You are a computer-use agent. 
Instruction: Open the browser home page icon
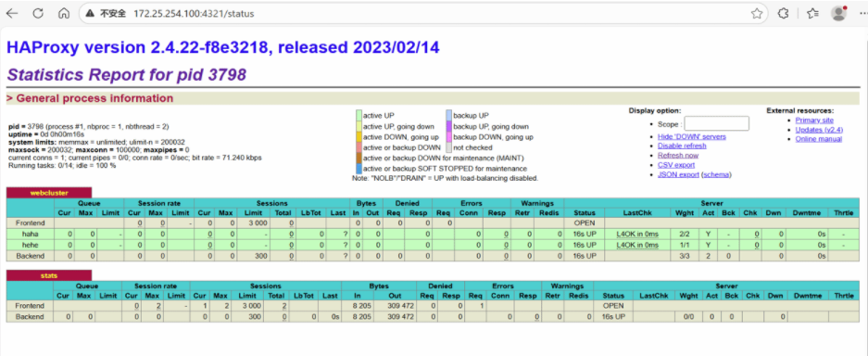click(x=64, y=13)
